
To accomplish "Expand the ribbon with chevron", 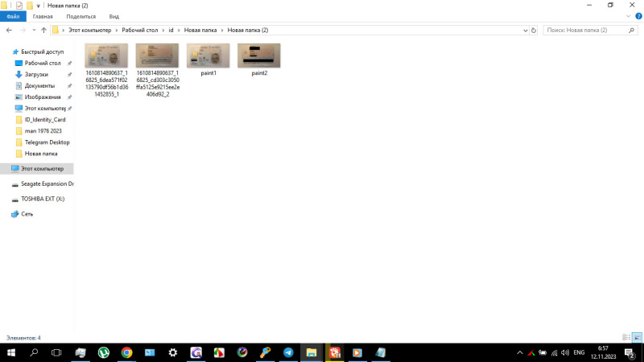I will tap(628, 16).
